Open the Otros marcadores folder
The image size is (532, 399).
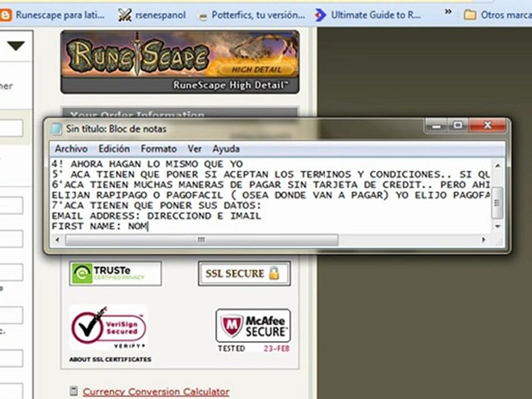pos(498,16)
